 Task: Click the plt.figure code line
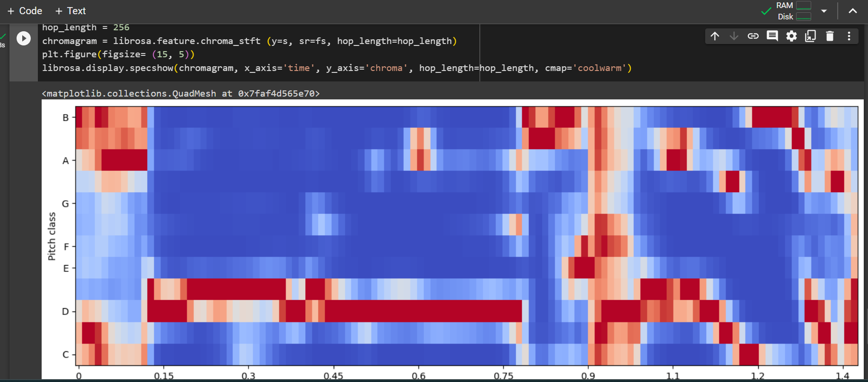118,54
